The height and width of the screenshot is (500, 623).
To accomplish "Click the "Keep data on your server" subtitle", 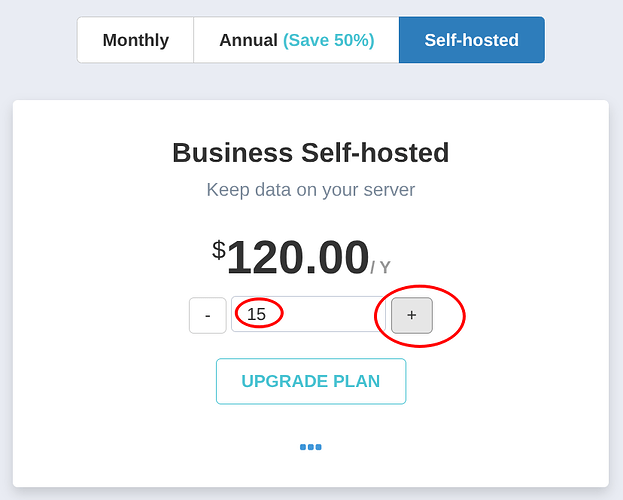I will [310, 189].
